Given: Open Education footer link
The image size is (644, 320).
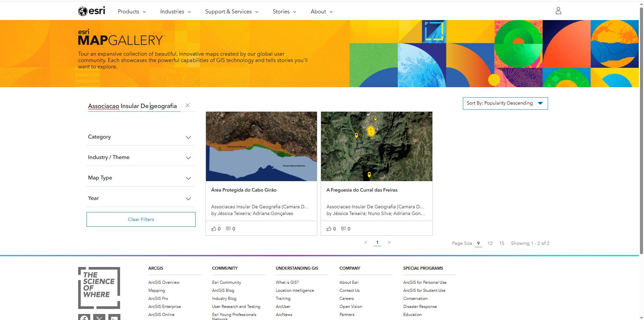Looking at the screenshot, I should click(x=413, y=315).
